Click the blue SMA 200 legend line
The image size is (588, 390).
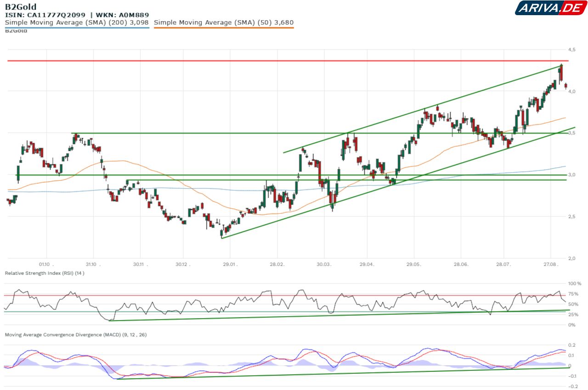click(x=77, y=28)
